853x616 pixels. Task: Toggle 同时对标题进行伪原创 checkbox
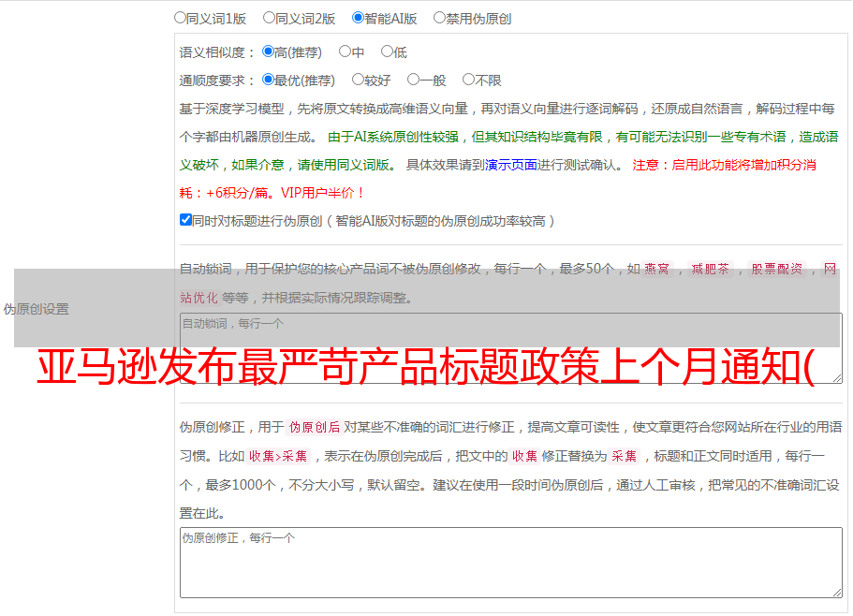click(185, 220)
